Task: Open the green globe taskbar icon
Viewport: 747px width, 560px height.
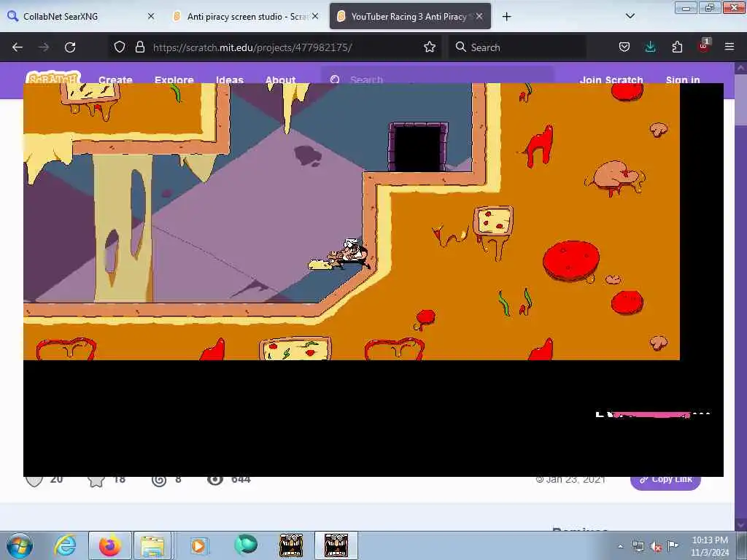Action: tap(246, 545)
